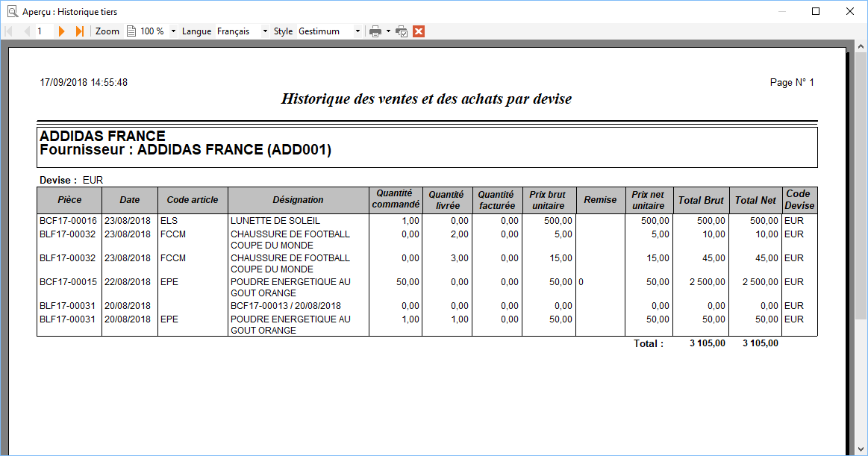Click the Total Net sum 3 105,00
This screenshot has width=868, height=456.
tap(761, 343)
